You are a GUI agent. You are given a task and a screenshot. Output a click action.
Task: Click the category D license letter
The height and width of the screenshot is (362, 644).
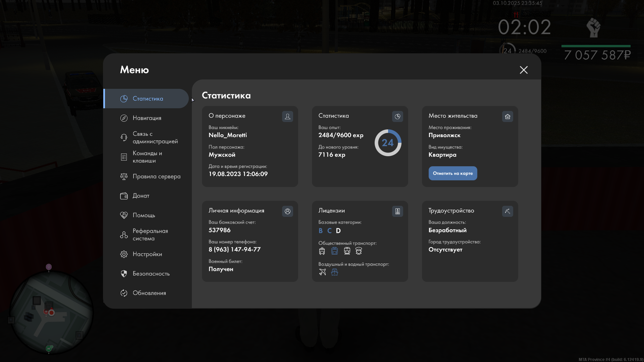pyautogui.click(x=338, y=231)
